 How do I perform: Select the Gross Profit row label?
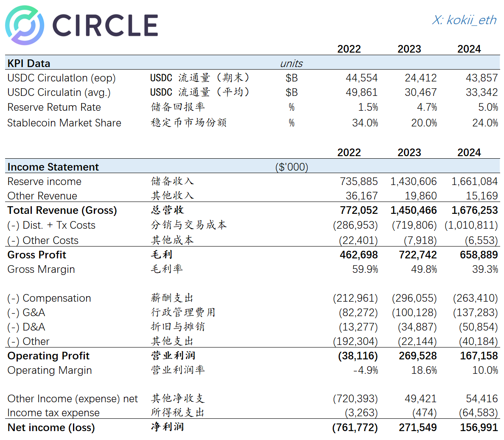36,255
